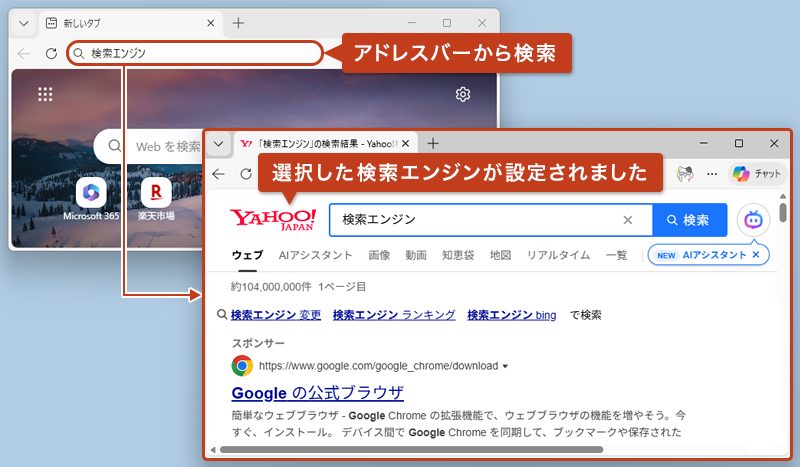
Task: Switch to 地図 results tab
Action: click(500, 255)
